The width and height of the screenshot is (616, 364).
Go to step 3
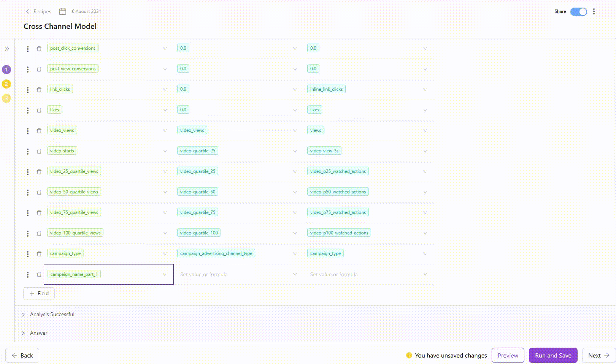(x=6, y=98)
